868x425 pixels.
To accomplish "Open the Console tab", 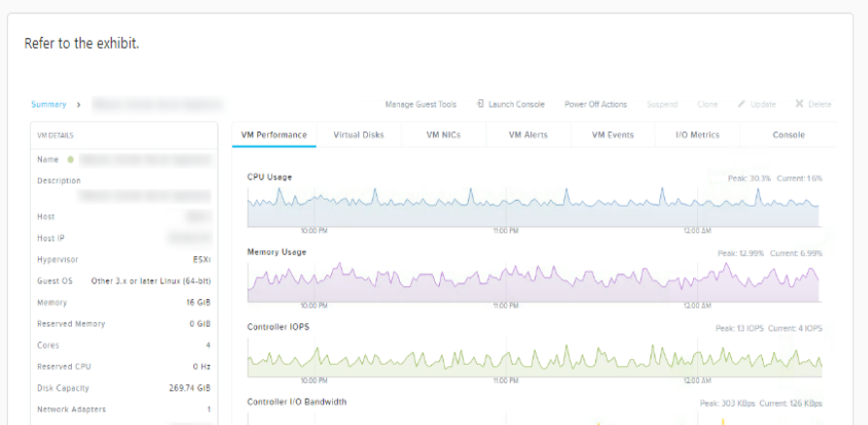I will 788,135.
